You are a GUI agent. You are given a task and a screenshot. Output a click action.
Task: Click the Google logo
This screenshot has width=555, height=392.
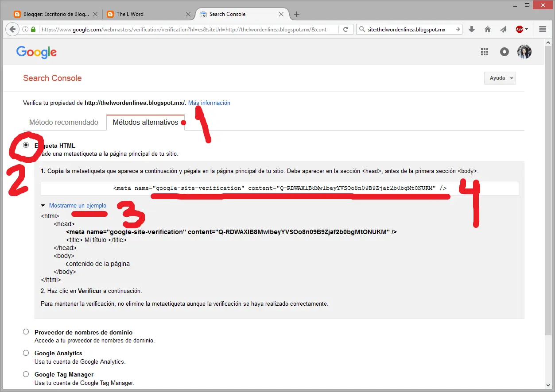pos(36,52)
